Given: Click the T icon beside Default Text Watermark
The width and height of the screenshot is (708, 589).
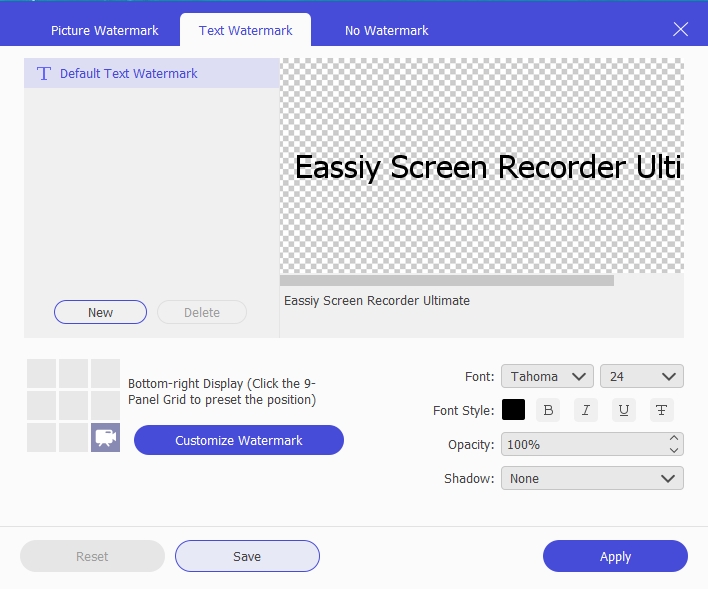Looking at the screenshot, I should [x=44, y=73].
